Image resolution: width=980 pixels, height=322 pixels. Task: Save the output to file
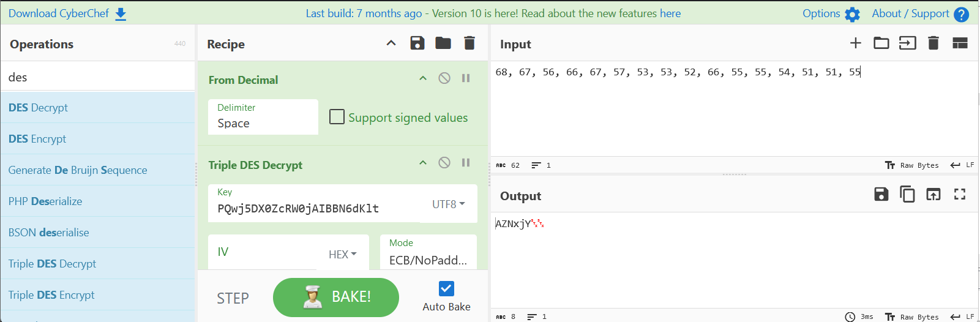881,194
